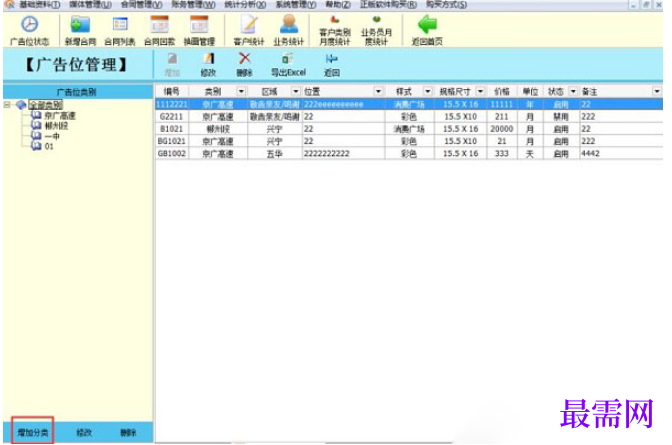Screen dimensions: 672x445
Task: Select the 郴州段 category in the tree
Action: 56,126
